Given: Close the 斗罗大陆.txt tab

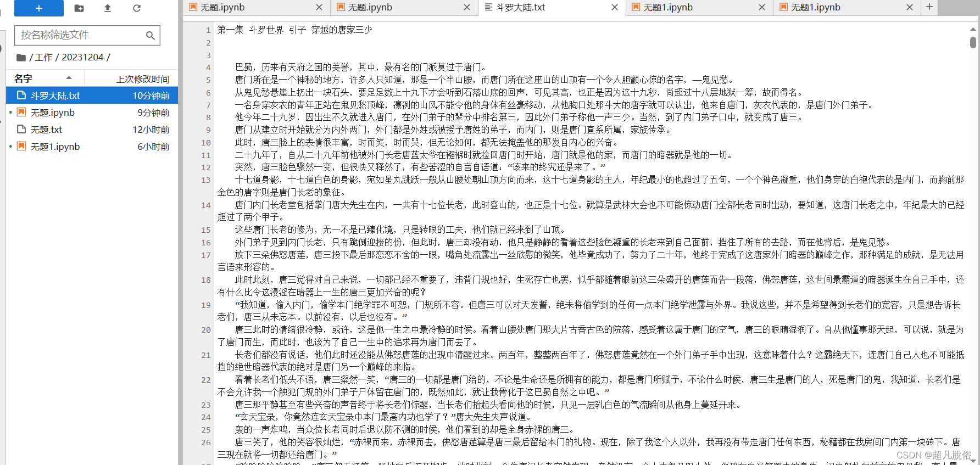Looking at the screenshot, I should 615,7.
